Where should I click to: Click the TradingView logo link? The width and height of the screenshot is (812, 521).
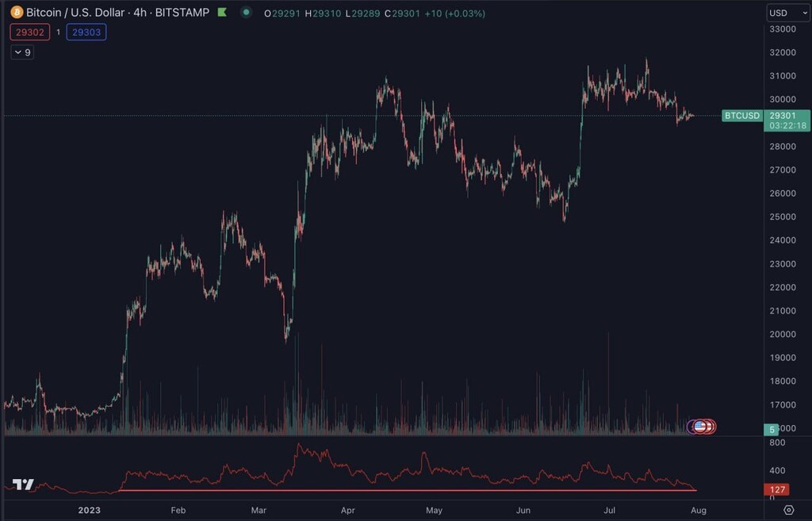(x=23, y=485)
